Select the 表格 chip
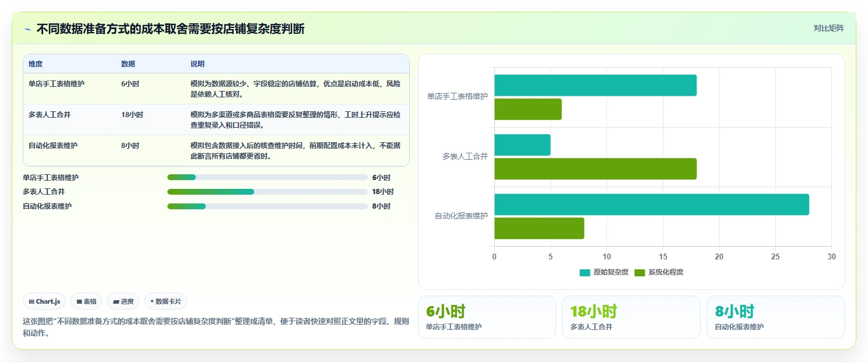Screen dimensions: 868x362 coord(86,301)
